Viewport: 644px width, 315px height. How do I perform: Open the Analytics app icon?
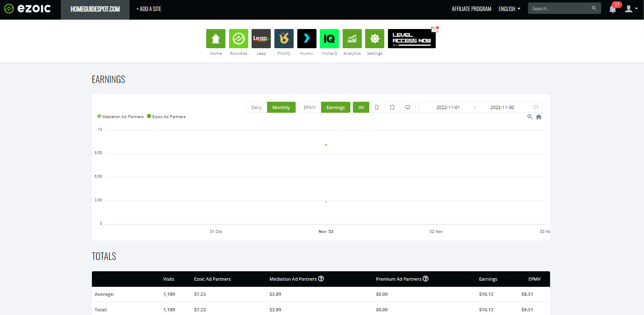pos(352,38)
